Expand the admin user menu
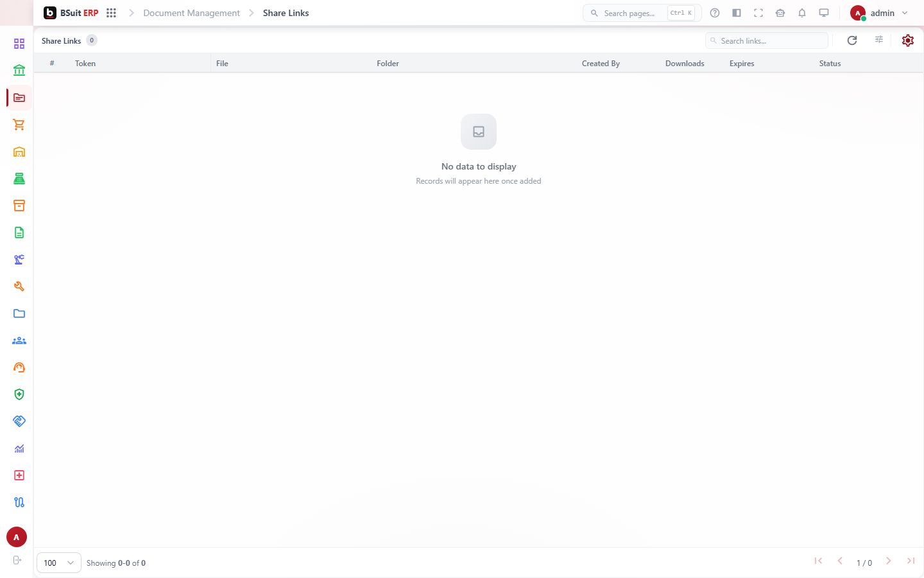Screen dimensions: 924x578 click(879, 13)
